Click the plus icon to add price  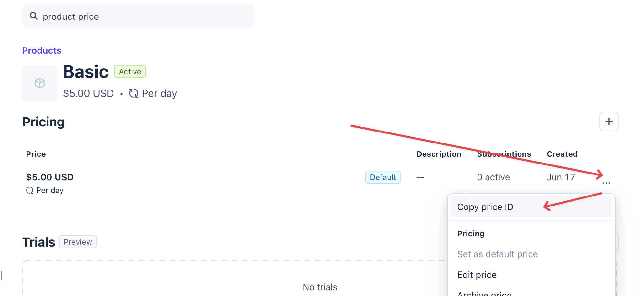pos(609,122)
